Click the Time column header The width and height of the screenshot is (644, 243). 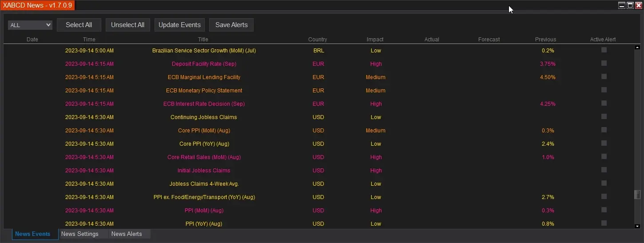pos(89,40)
